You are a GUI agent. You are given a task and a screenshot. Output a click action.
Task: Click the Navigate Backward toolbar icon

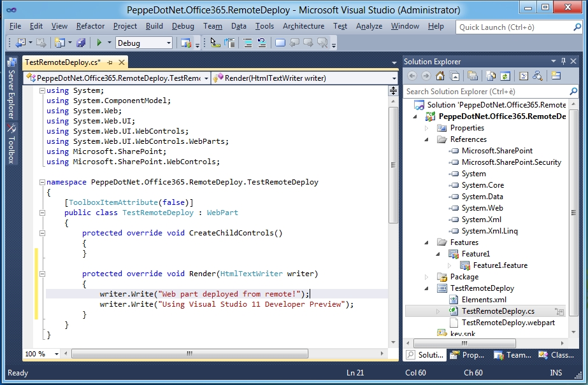tap(20, 43)
